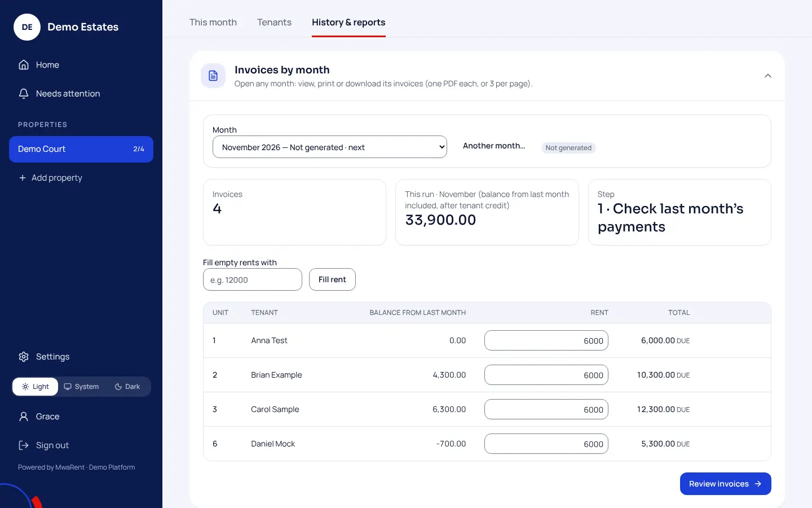Open Grace user profile
This screenshot has width=812, height=508.
click(x=81, y=417)
